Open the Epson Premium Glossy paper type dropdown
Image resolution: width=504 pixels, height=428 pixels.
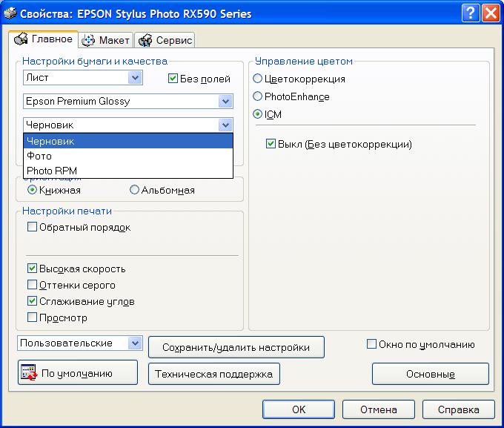[x=225, y=101]
